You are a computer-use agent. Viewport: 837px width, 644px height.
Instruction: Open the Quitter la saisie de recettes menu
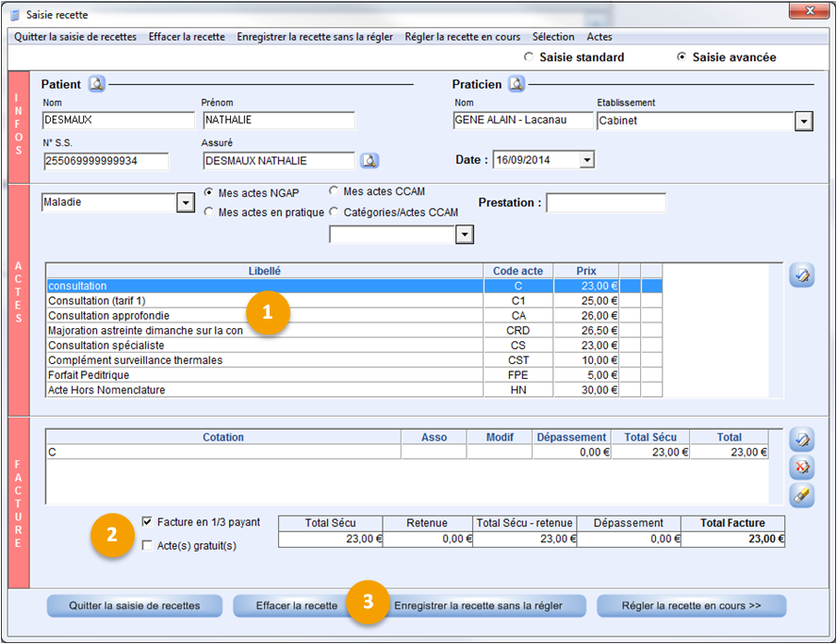(x=75, y=37)
